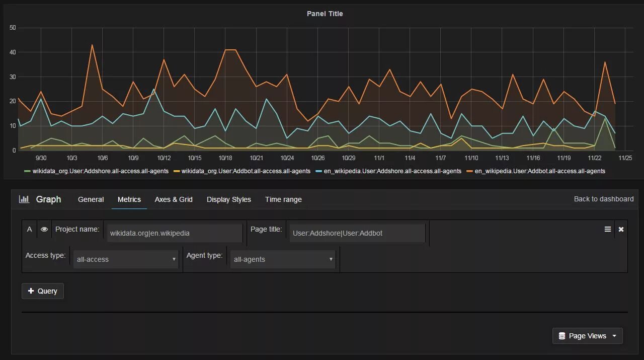This screenshot has height=360, width=644.
Task: Click the query letter A label
Action: [x=29, y=229]
